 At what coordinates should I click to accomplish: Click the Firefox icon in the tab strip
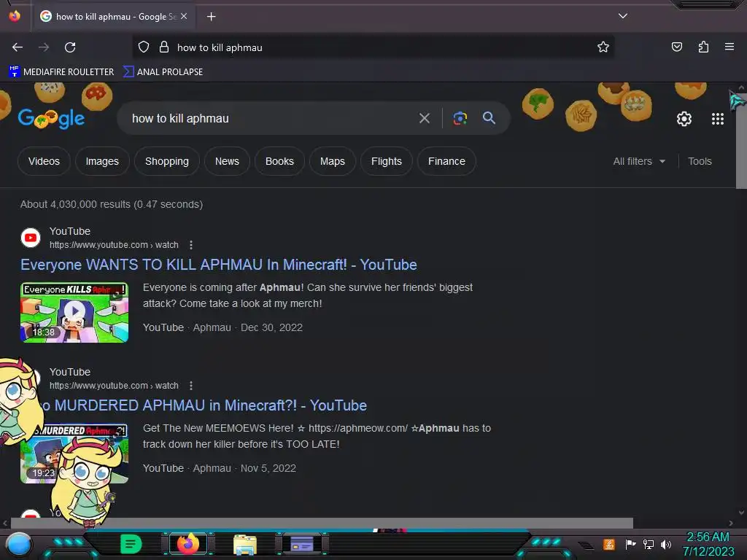click(x=15, y=16)
